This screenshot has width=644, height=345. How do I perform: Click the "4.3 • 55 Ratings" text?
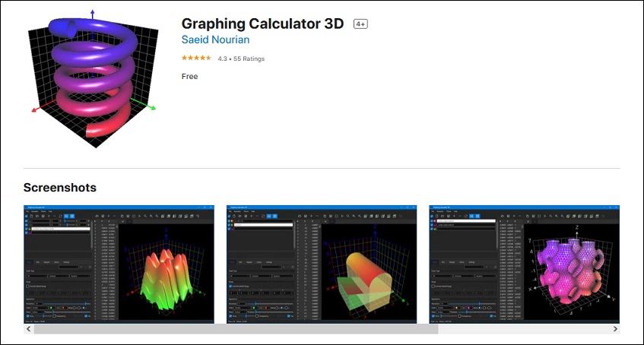[x=241, y=59]
